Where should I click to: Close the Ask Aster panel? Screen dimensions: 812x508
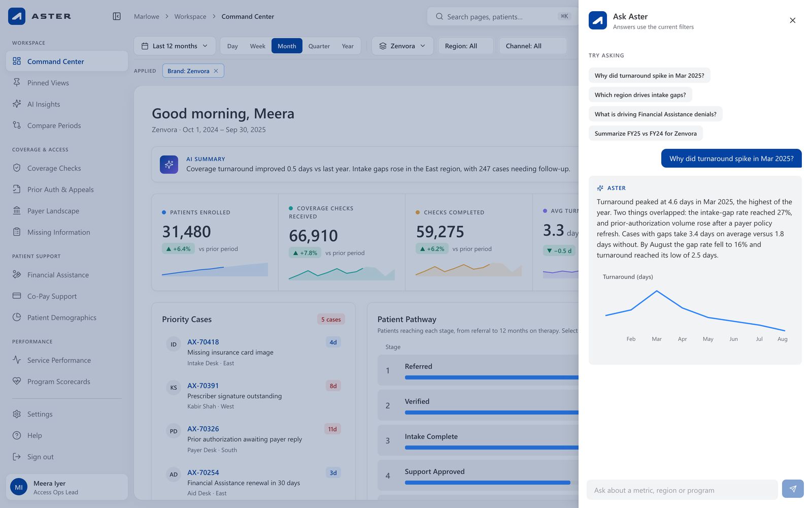793,20
